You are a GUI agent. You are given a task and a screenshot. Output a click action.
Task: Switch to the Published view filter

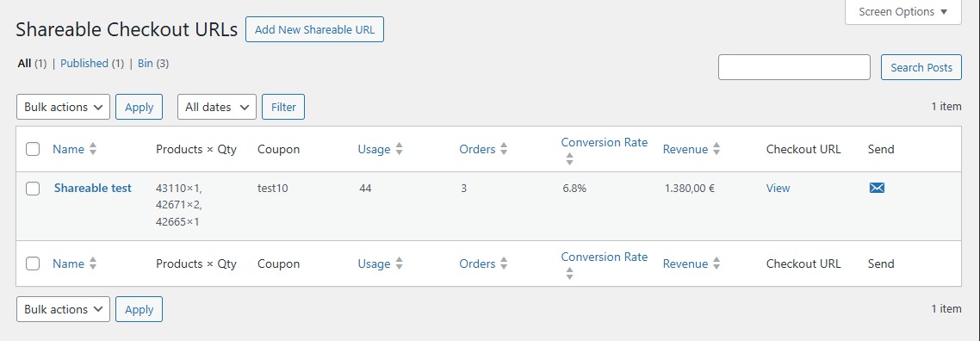tap(84, 63)
